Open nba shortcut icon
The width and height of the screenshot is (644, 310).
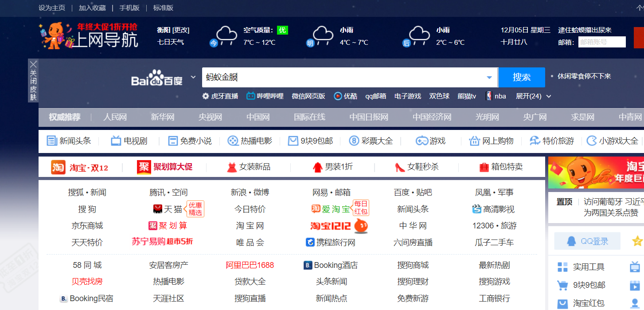click(489, 96)
